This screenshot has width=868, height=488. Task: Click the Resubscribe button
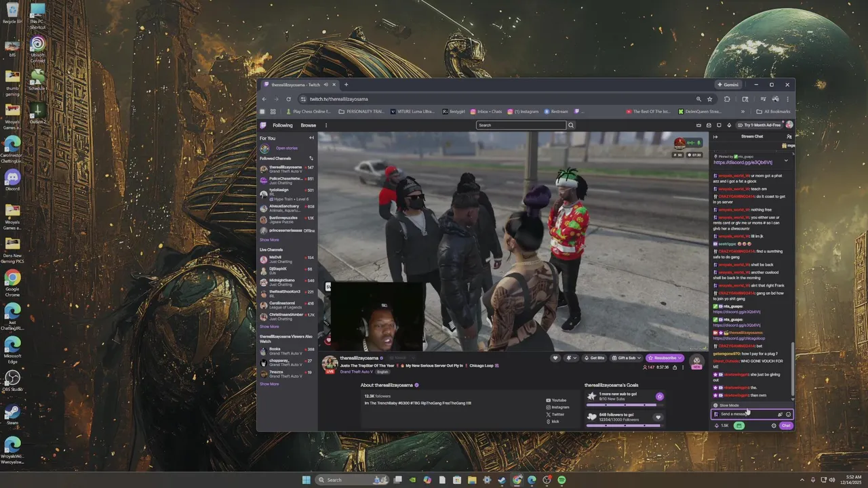(665, 358)
